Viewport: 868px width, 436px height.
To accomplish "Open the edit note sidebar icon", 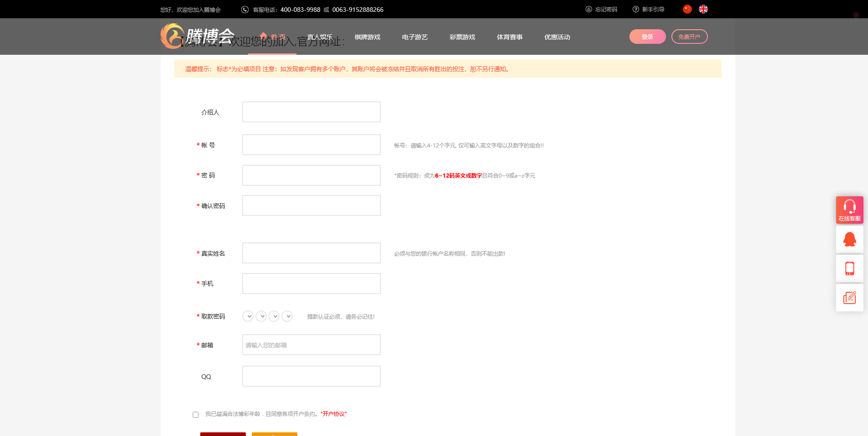I will point(850,298).
